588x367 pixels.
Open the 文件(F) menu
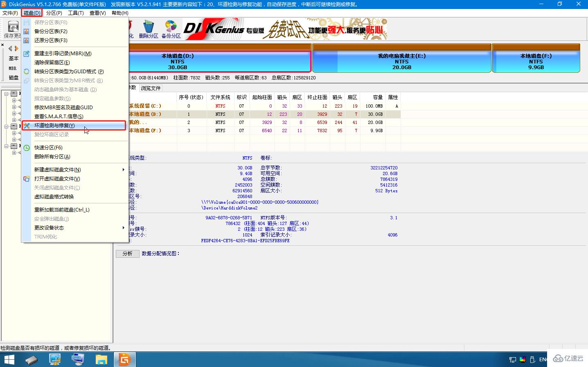(10, 13)
